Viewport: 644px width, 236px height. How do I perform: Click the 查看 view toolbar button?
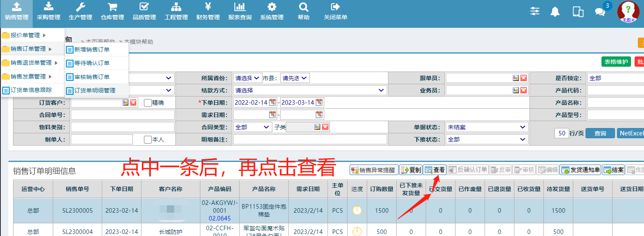point(434,170)
